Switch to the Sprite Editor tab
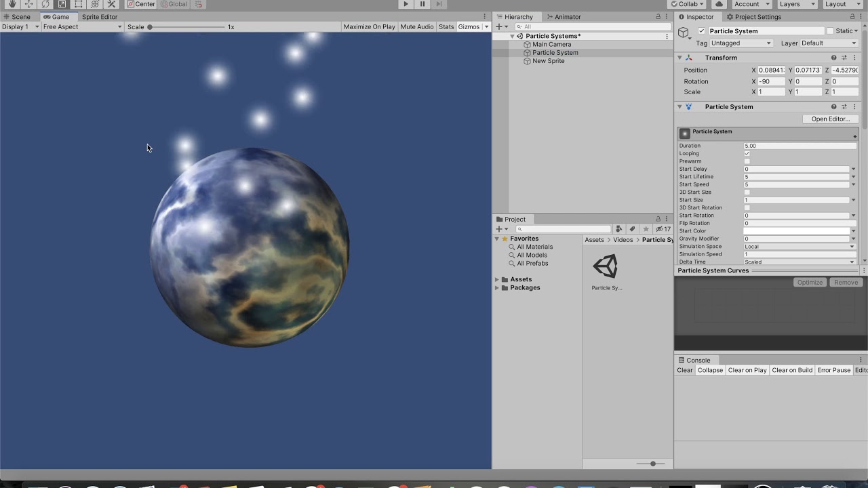This screenshot has width=868, height=488. pos(100,17)
